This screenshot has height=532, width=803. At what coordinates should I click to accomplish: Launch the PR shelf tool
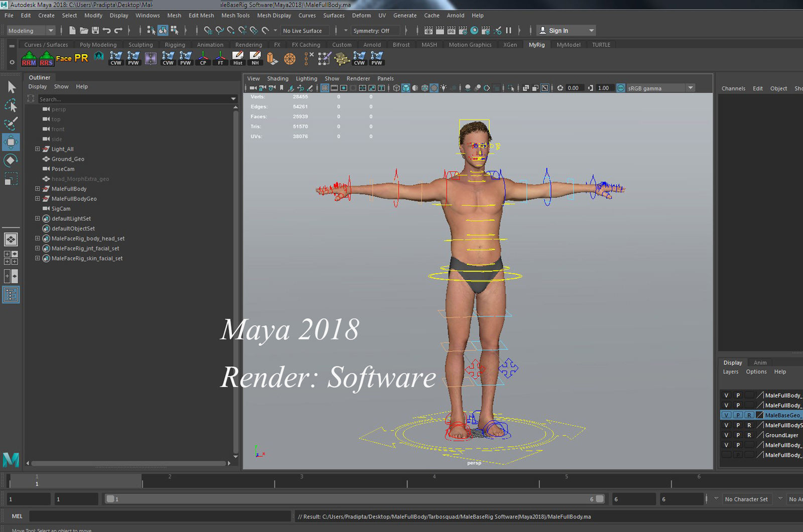81,58
